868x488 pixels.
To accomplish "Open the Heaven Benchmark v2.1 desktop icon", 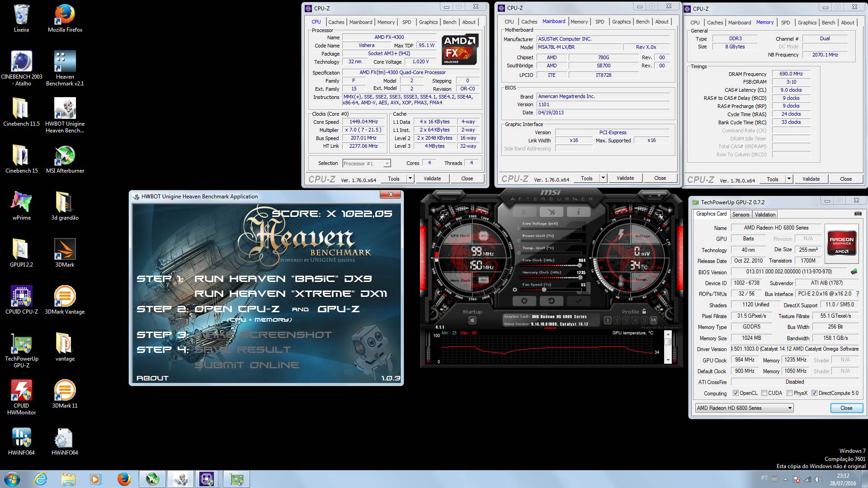I will click(x=65, y=68).
